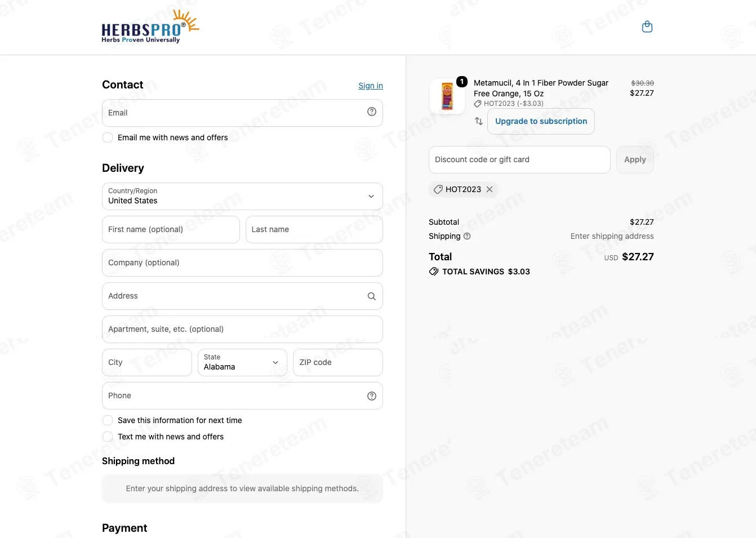Focus the City input field

(147, 362)
